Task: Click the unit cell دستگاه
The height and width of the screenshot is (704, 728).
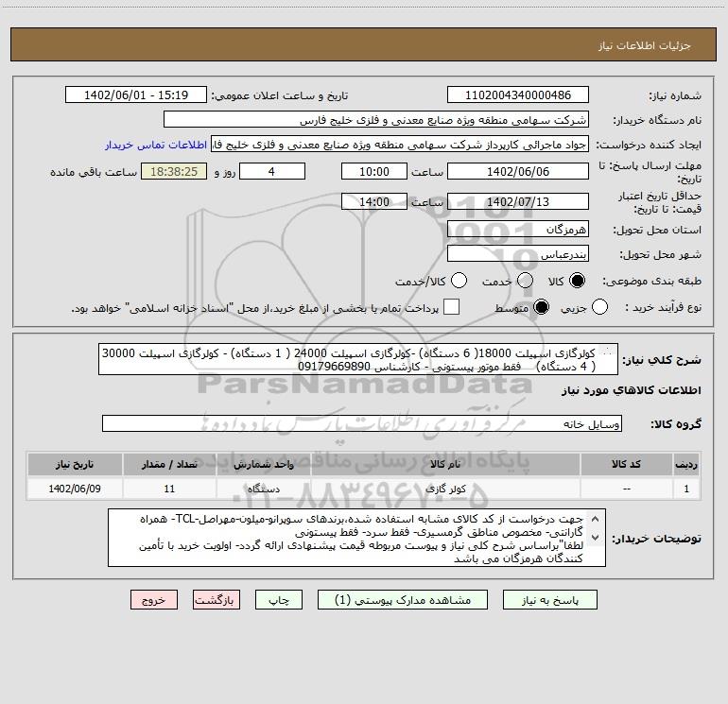Action: pyautogui.click(x=263, y=489)
